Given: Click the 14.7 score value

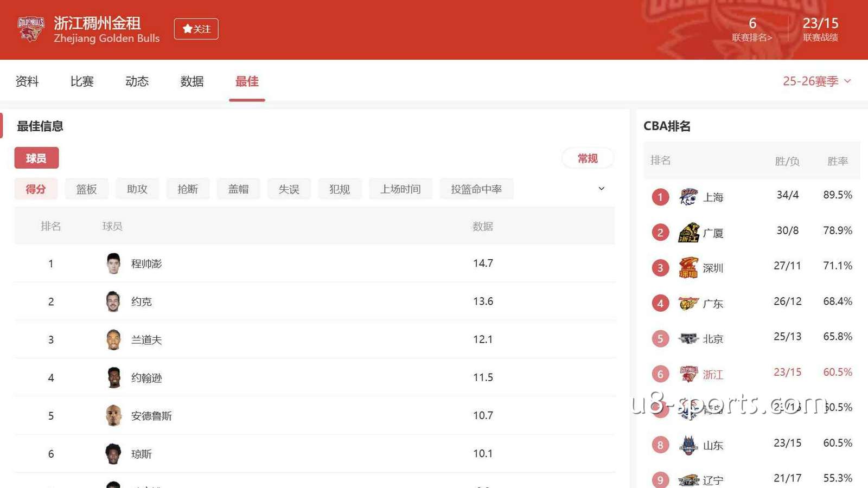Looking at the screenshot, I should click(x=483, y=264).
